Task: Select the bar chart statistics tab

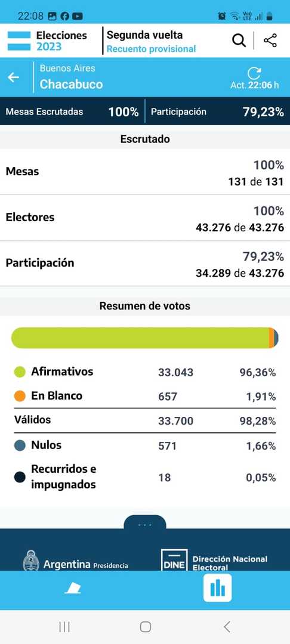Action: tap(217, 588)
